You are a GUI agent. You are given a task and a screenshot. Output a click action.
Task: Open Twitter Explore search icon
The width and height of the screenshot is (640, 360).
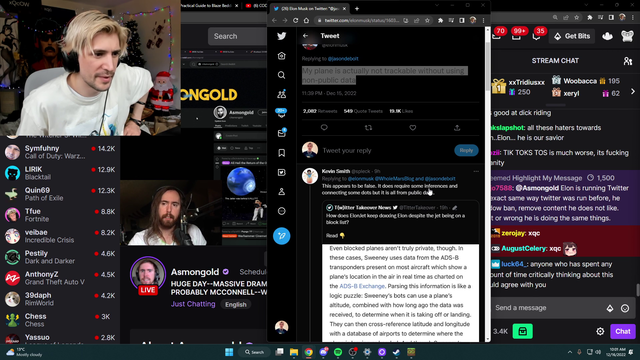click(281, 75)
